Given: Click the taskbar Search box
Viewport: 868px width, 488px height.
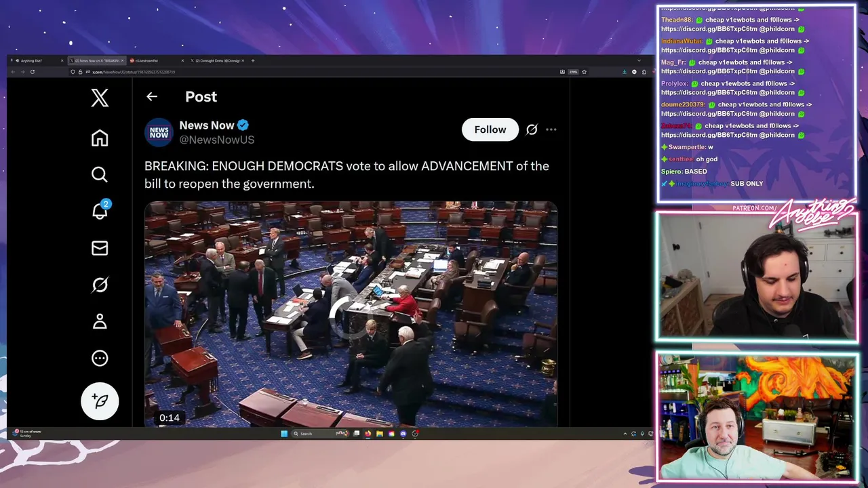Looking at the screenshot, I should tap(320, 434).
